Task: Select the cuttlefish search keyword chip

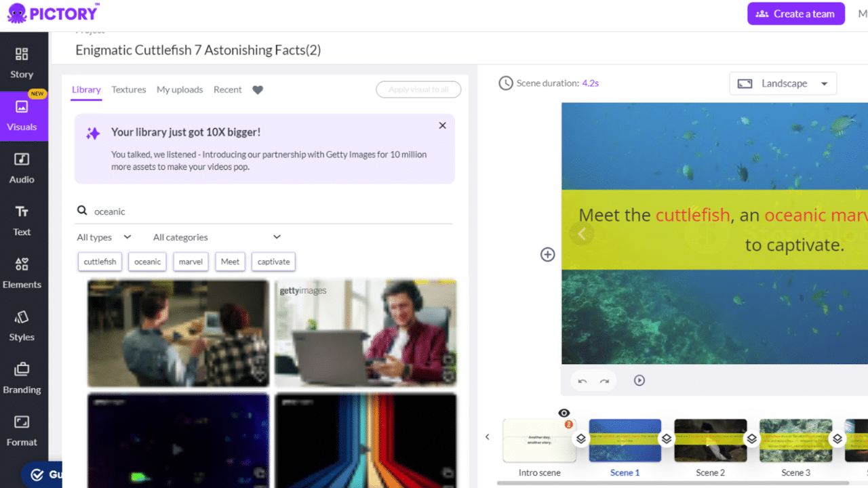Action: tap(100, 261)
